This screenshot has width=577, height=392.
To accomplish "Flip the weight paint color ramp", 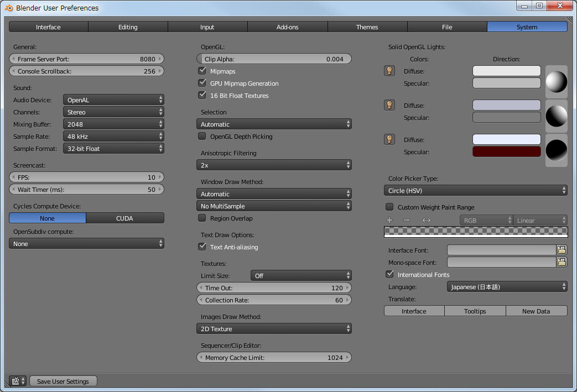I will 426,220.
